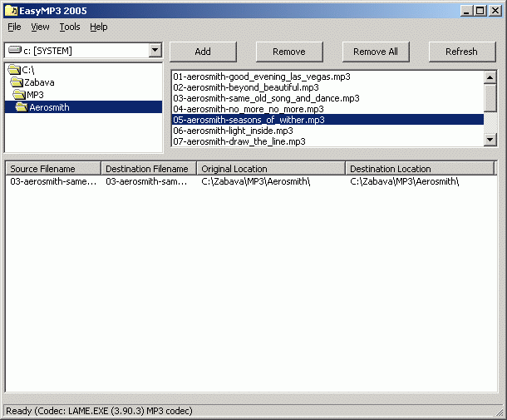Click the file list scroll down arrow

[490, 140]
